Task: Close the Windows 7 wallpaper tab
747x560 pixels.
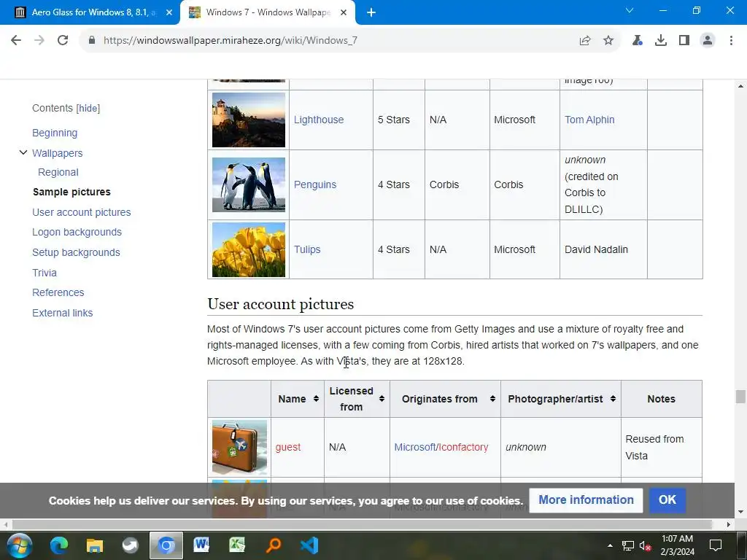Action: [x=344, y=13]
